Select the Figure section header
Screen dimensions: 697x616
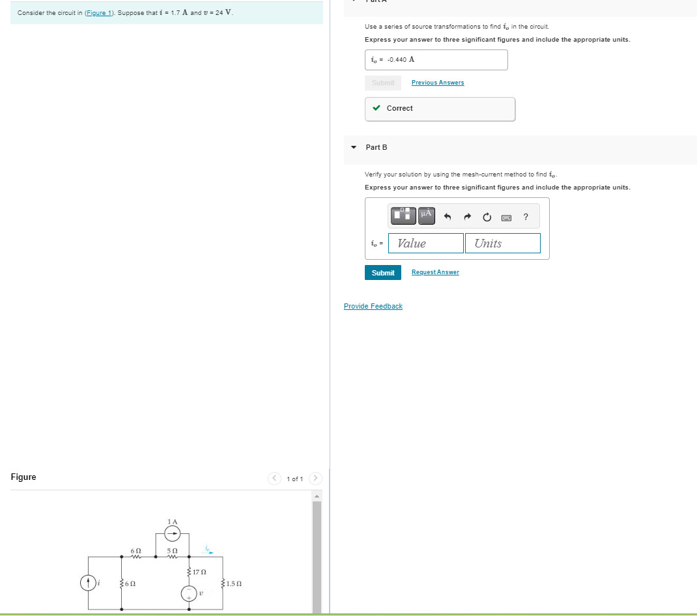coord(23,477)
